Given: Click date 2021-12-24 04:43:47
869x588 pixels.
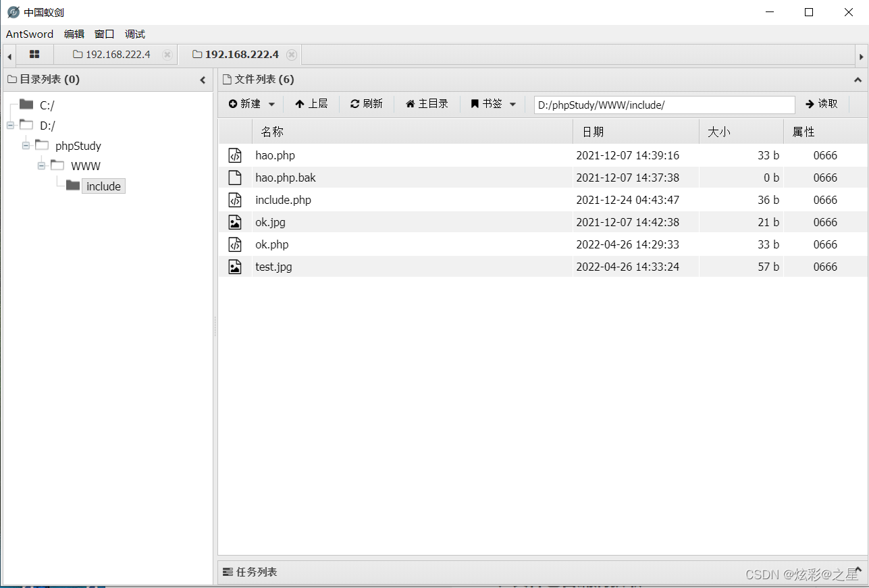Looking at the screenshot, I should pos(627,200).
